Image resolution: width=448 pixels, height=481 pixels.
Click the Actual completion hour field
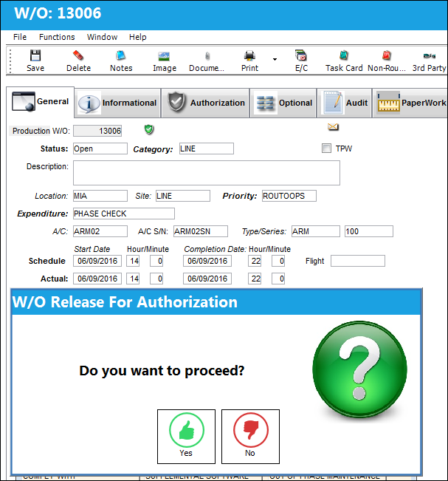click(255, 279)
